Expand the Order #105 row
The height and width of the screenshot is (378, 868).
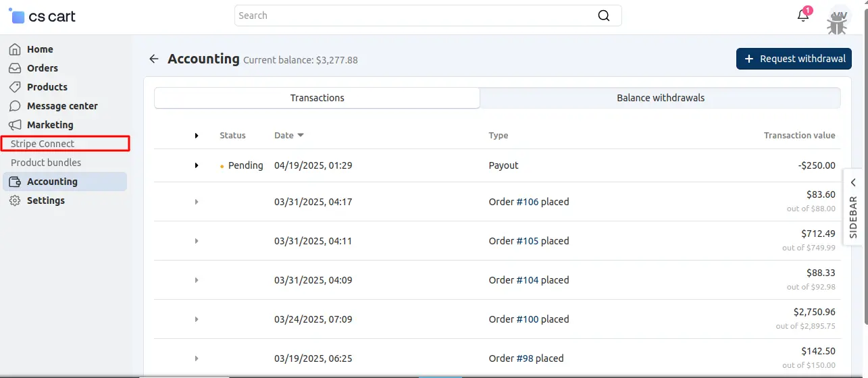click(197, 241)
